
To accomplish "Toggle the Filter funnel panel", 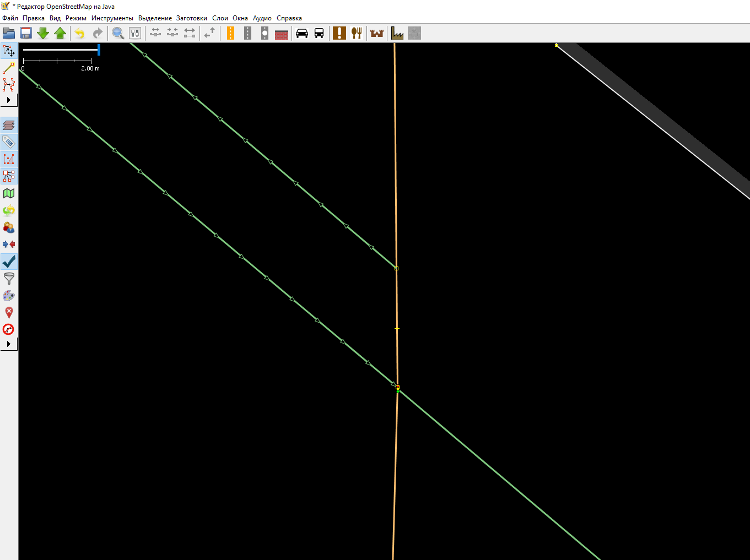I will coord(9,279).
